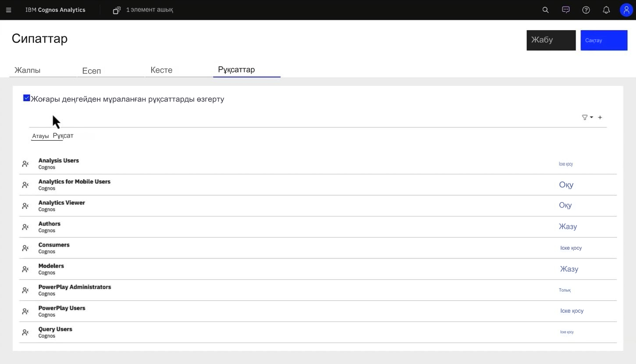Change Authors permission Жазу
This screenshot has width=636, height=364.
pyautogui.click(x=568, y=226)
